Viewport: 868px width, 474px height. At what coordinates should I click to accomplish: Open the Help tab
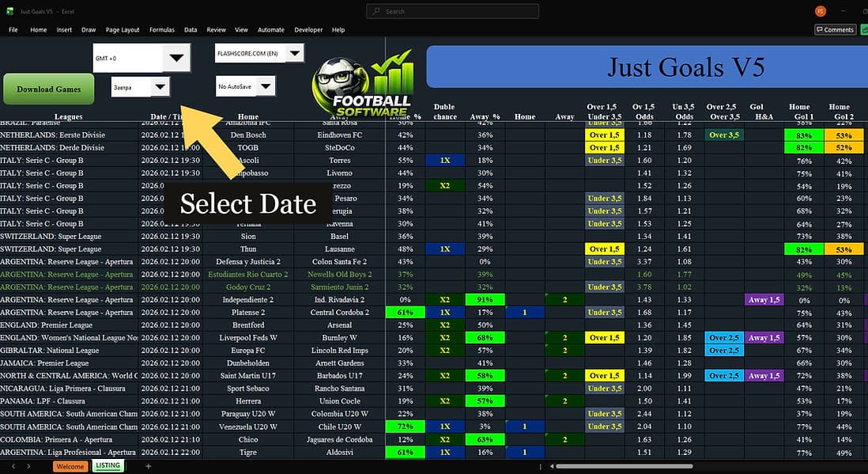338,30
